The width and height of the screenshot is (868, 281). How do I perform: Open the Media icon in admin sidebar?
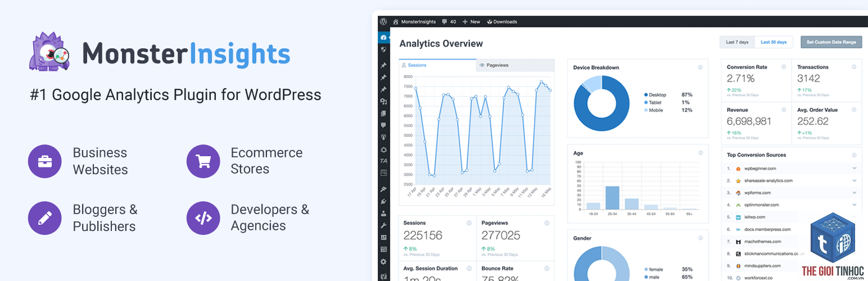click(x=383, y=102)
